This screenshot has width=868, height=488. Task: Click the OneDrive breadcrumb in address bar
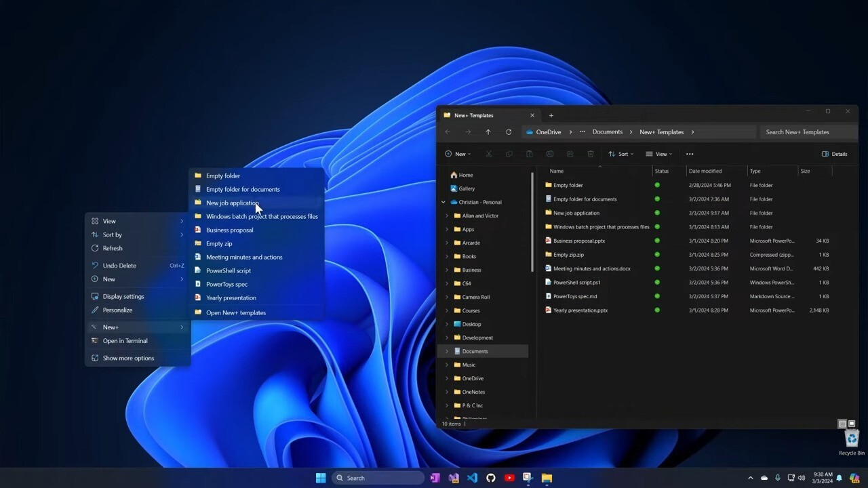tap(548, 132)
